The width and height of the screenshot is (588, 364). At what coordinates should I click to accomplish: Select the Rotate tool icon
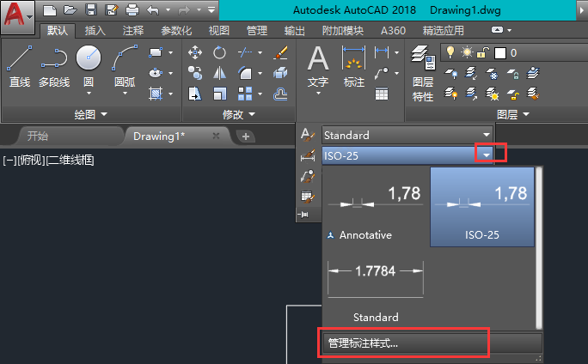(219, 52)
